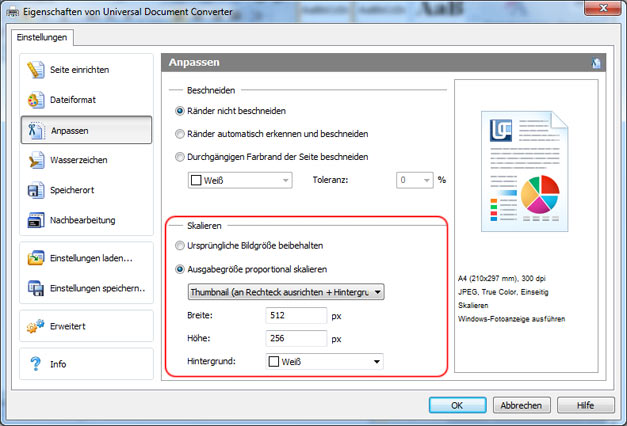Open the Anpassen section

tap(86, 130)
